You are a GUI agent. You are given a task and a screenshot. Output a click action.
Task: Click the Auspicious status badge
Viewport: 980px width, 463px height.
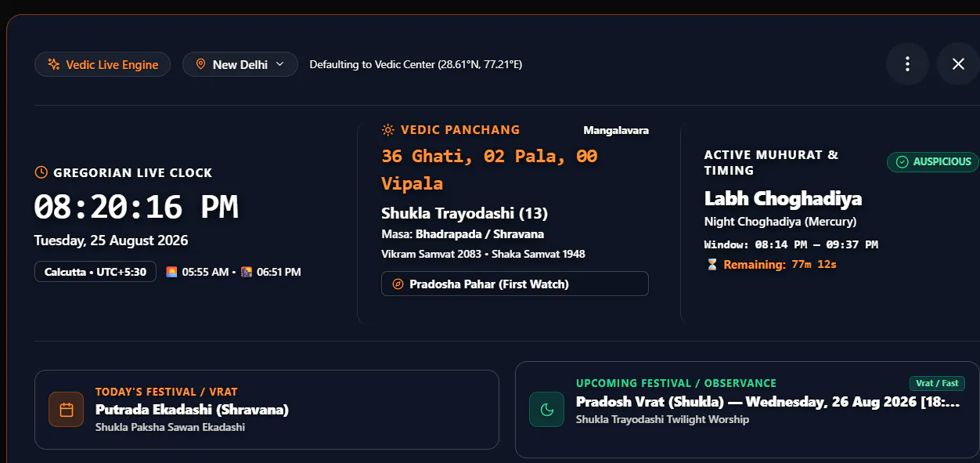(x=933, y=162)
